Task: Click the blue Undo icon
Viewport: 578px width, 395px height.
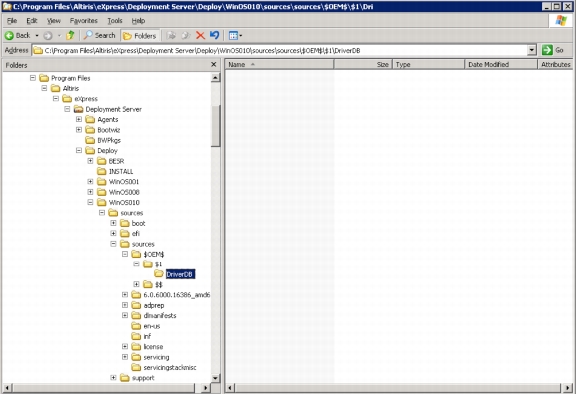Action: pos(215,35)
